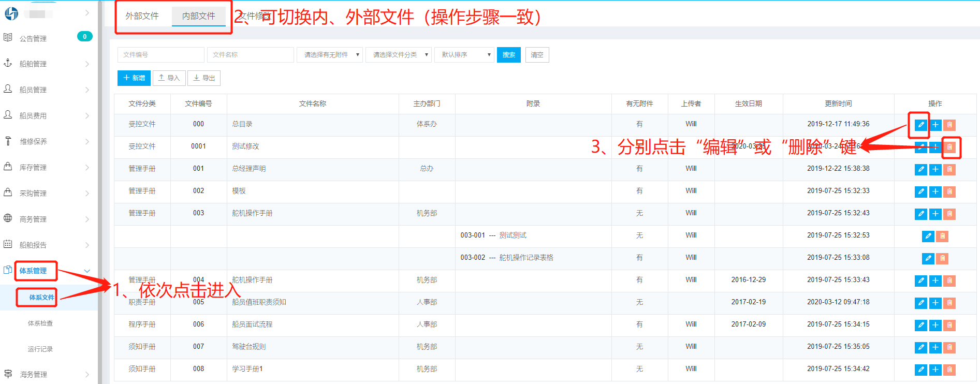The height and width of the screenshot is (384, 980).
Task: Open appendix link 测试测试
Action: 513,235
